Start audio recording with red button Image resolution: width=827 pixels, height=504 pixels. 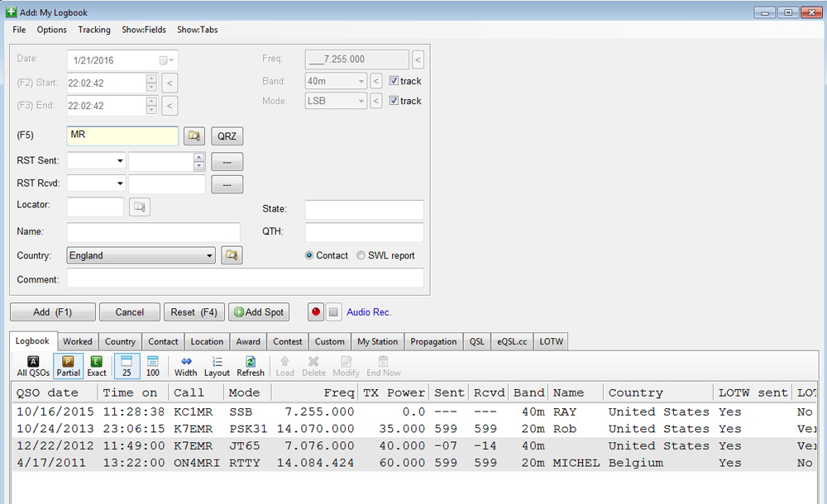(315, 312)
